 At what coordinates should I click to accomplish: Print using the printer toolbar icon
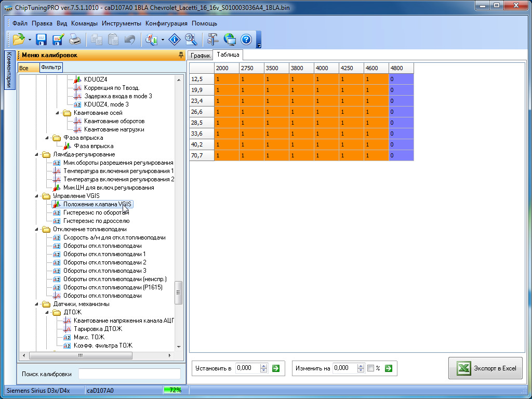click(x=75, y=39)
